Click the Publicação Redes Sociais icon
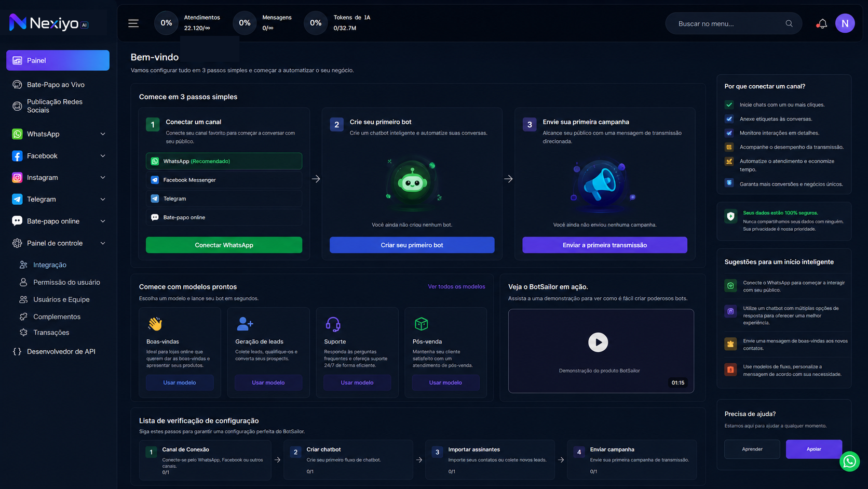868x489 pixels. (17, 106)
